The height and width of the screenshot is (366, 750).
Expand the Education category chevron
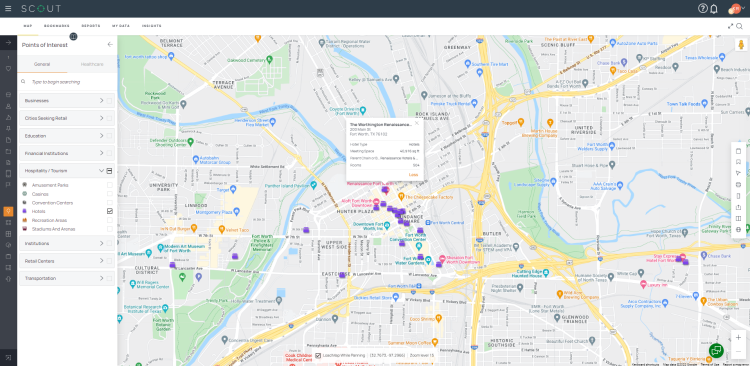point(101,136)
